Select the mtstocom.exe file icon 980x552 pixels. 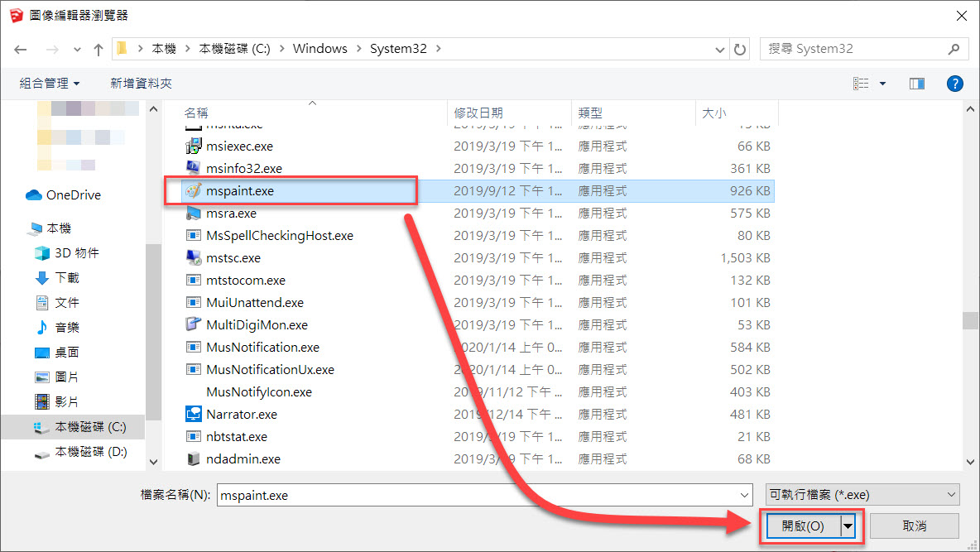(x=193, y=280)
